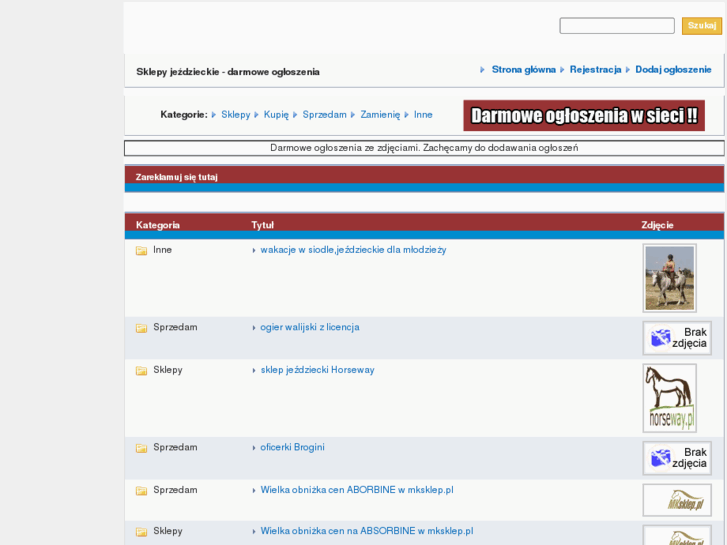Open Wielka obniżka cen na ABSORBINE listing
Viewport: 727px width, 545px height.
pos(367,531)
